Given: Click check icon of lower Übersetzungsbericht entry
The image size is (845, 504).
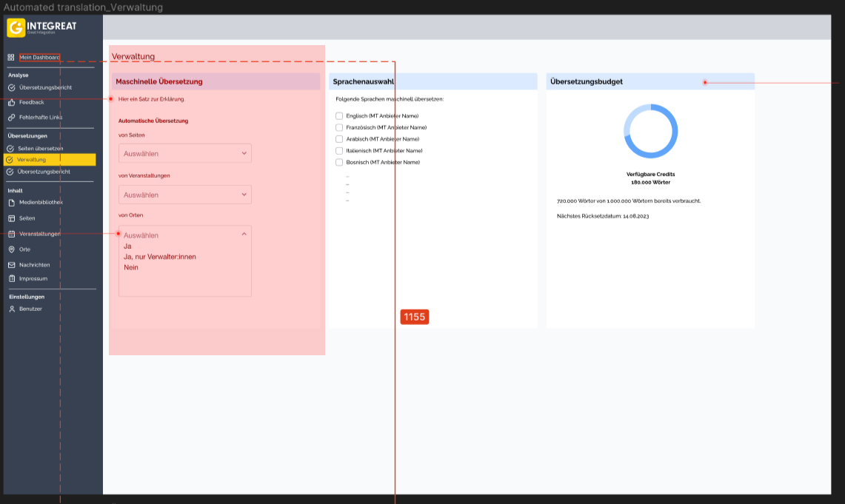Looking at the screenshot, I should coord(10,172).
